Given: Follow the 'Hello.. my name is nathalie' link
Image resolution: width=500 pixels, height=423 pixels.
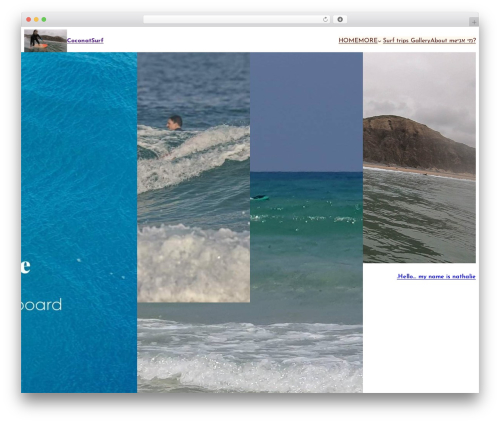Looking at the screenshot, I should point(436,276).
